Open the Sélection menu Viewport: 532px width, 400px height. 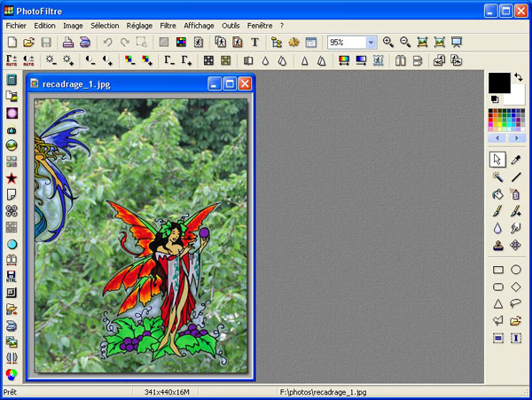coord(105,26)
